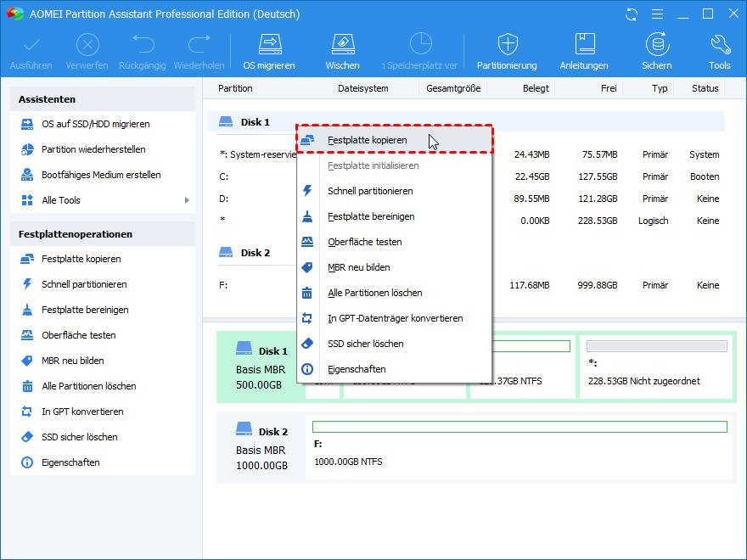Select the 228.53GB Nicht zugeordnet block
Image resolution: width=747 pixels, height=560 pixels.
click(x=655, y=367)
